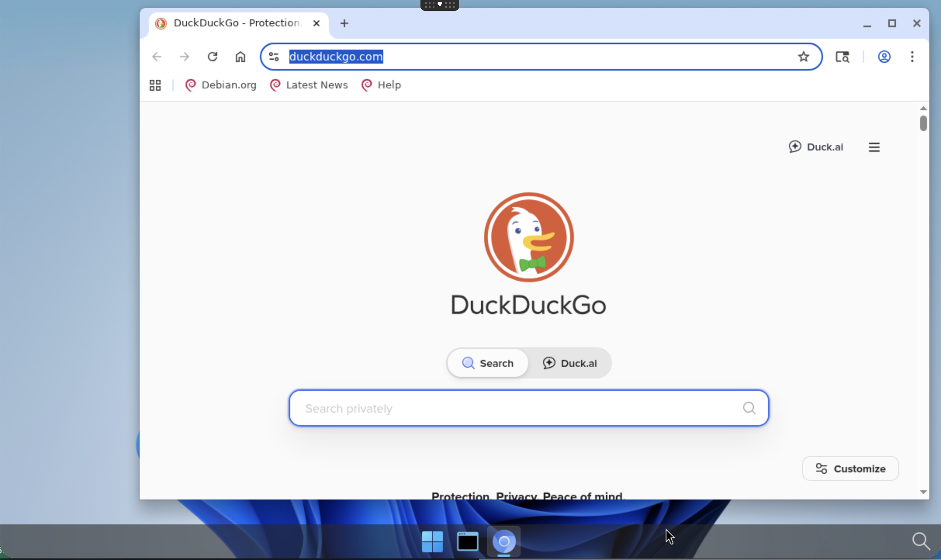
Task: Open the Debian.org bookmark
Action: tap(221, 85)
